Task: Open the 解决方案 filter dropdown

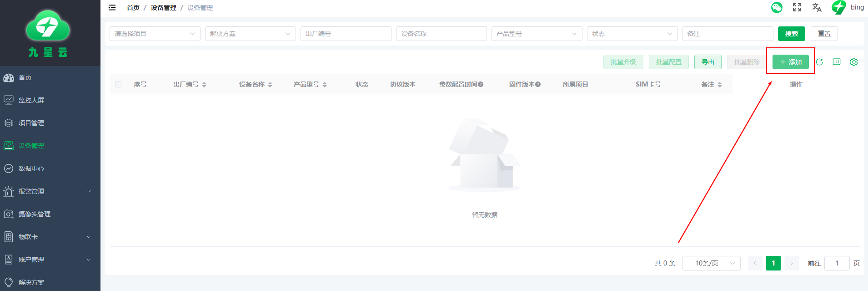Action: pyautogui.click(x=251, y=34)
